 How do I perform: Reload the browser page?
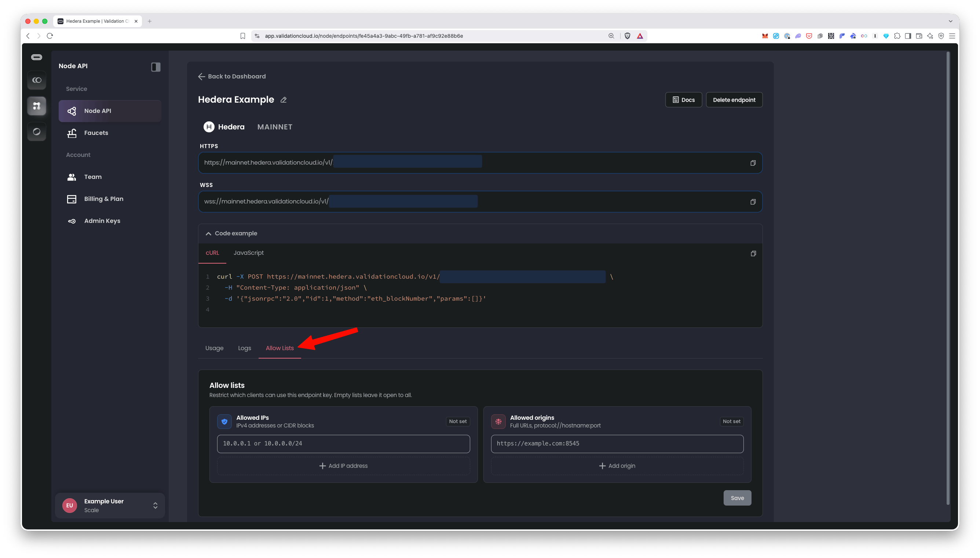click(x=50, y=36)
